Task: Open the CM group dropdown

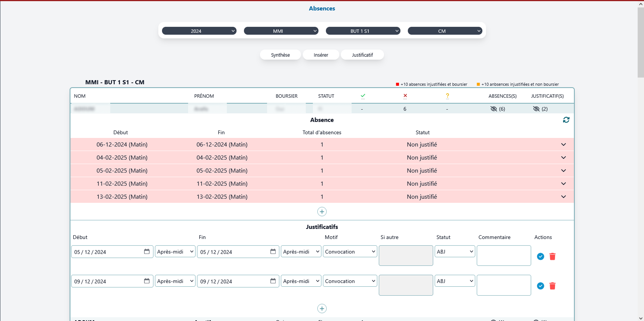Action: click(445, 31)
